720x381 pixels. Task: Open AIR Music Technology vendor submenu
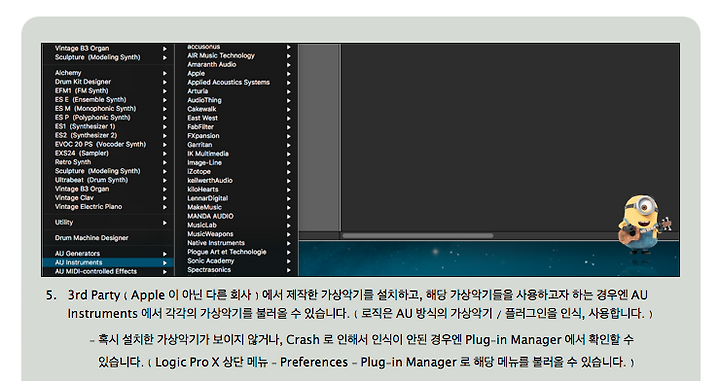coord(237,56)
